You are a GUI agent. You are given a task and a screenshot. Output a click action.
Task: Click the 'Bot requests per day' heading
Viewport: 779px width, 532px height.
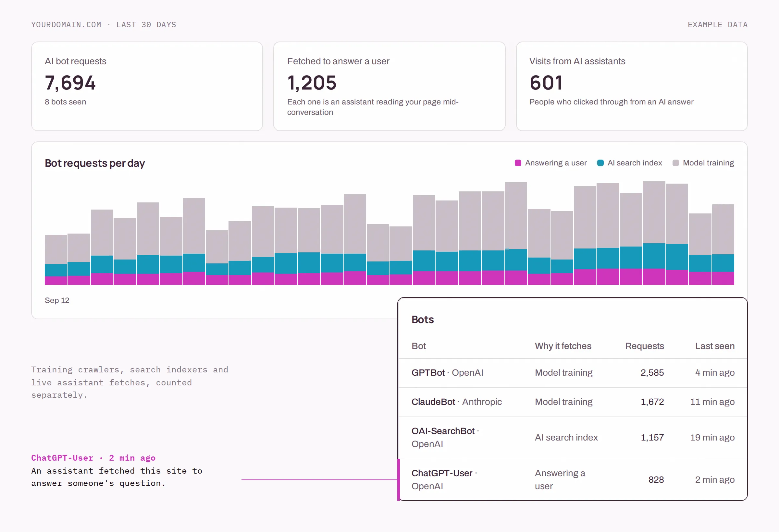[94, 163]
